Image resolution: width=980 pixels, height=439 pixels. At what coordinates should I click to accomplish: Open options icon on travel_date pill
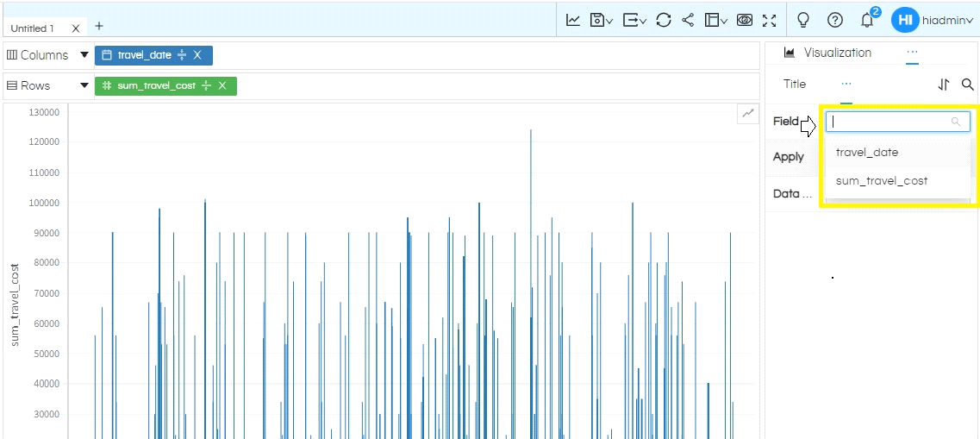pos(182,55)
